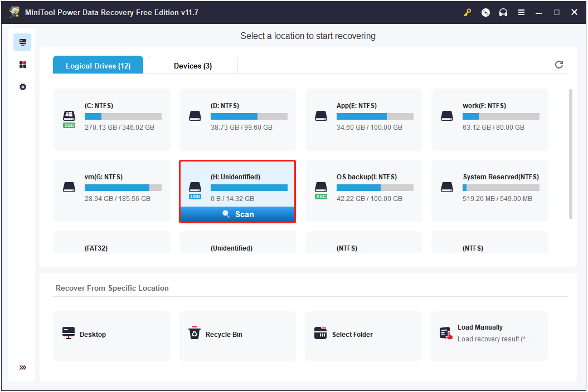The height and width of the screenshot is (392, 588).
Task: Click the vm(G: NTFS) usage bar
Action: (123, 188)
